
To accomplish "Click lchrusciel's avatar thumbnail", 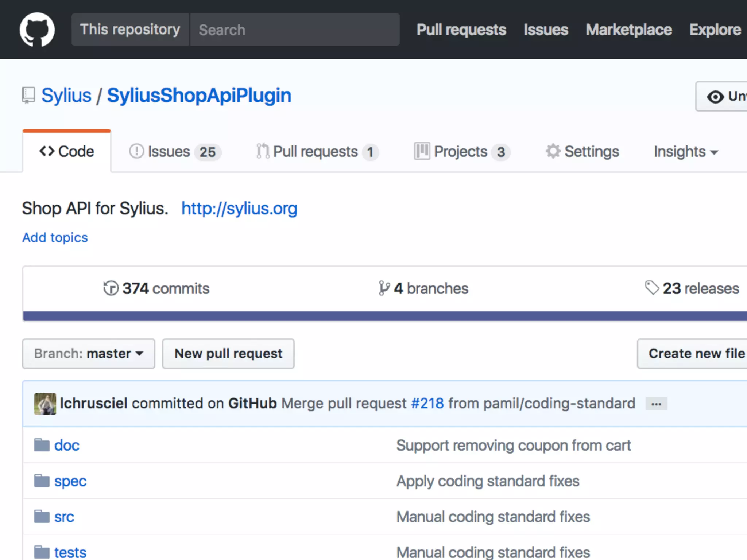I will [x=45, y=404].
